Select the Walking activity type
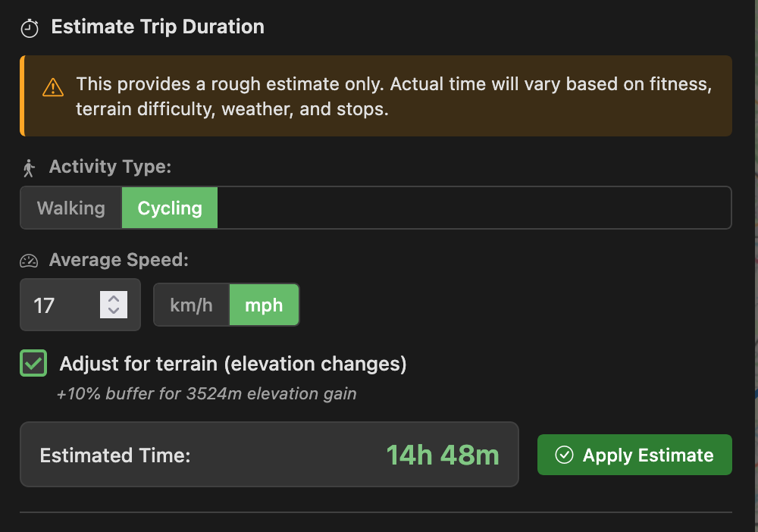The height and width of the screenshot is (532, 758). coord(70,207)
